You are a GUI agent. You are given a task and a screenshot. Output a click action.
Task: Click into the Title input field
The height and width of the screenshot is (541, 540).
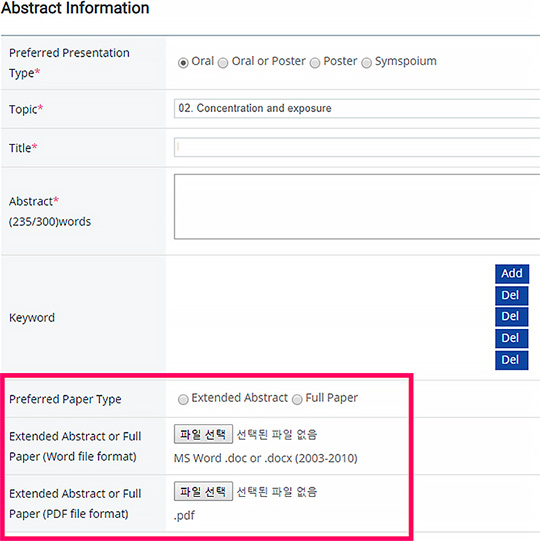pyautogui.click(x=357, y=147)
